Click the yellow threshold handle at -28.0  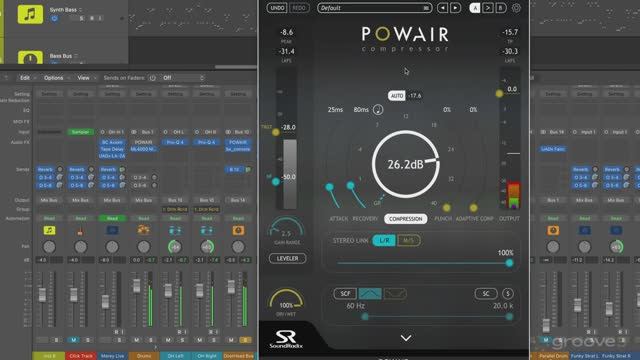pyautogui.click(x=276, y=132)
